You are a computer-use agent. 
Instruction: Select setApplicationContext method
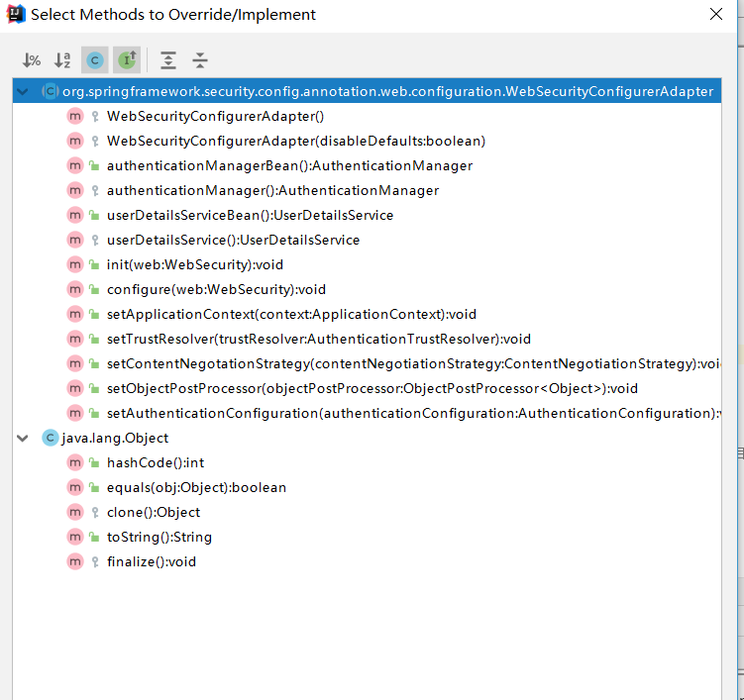291,314
